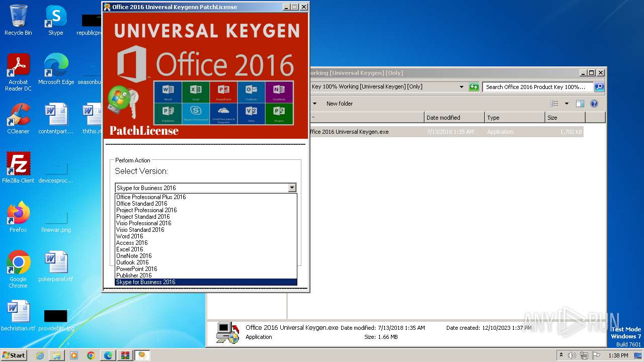Pick Visio Standard 2016 entry
The image size is (644, 362).
(x=206, y=230)
